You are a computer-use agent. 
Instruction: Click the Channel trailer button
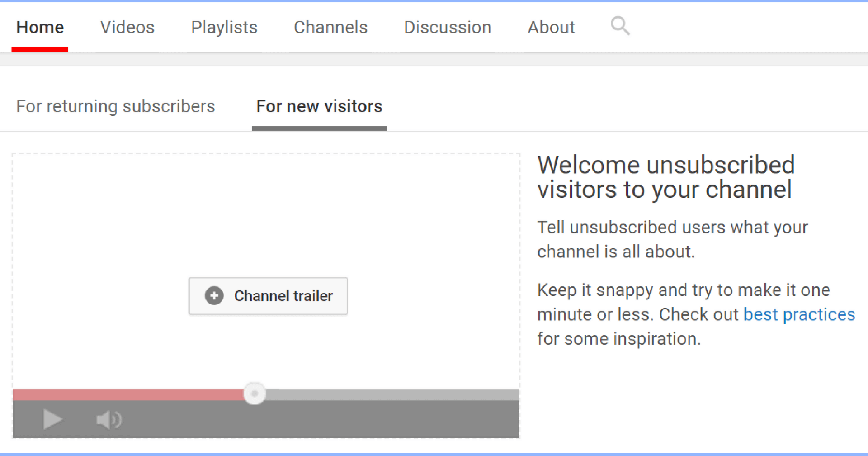(x=268, y=296)
